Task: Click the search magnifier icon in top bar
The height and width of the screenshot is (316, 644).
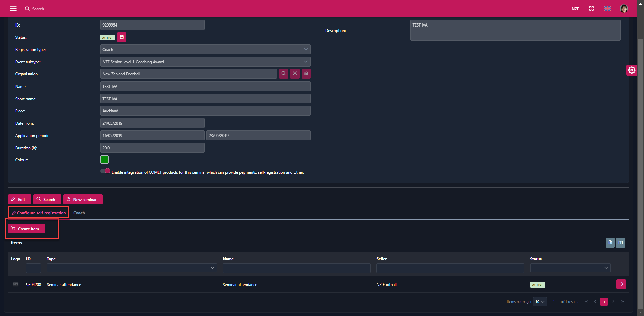Action: tap(27, 9)
